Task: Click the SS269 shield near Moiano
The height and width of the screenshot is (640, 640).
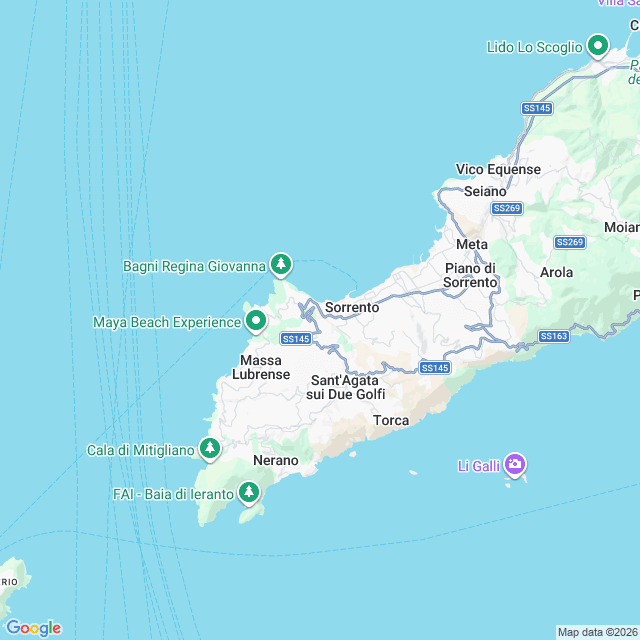Action: pyautogui.click(x=570, y=242)
